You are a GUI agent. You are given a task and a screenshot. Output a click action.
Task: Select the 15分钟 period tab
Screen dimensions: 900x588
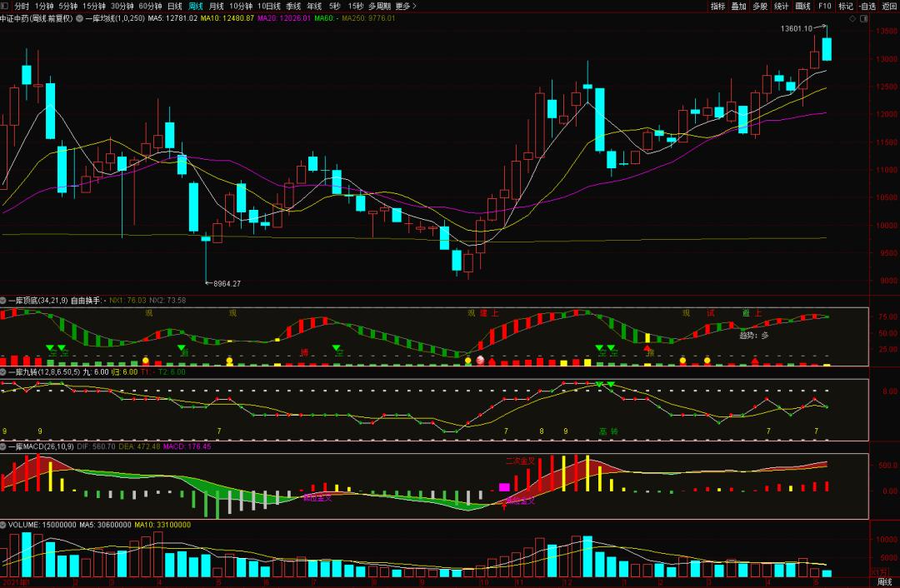coord(94,7)
